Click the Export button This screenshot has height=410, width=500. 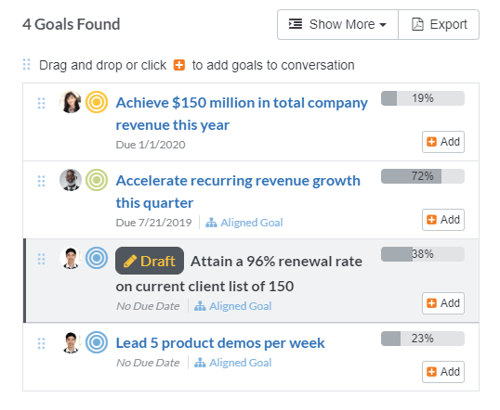click(439, 24)
